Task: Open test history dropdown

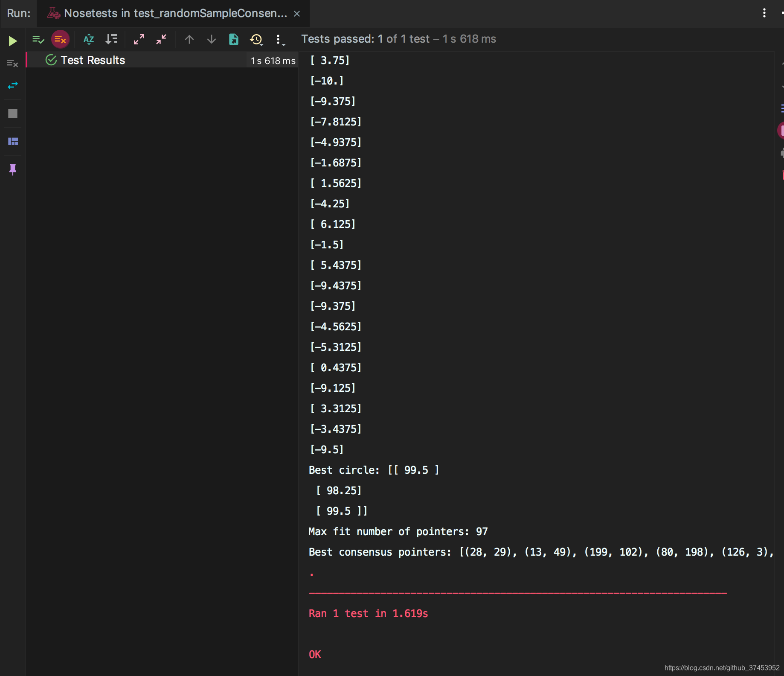Action: [257, 40]
